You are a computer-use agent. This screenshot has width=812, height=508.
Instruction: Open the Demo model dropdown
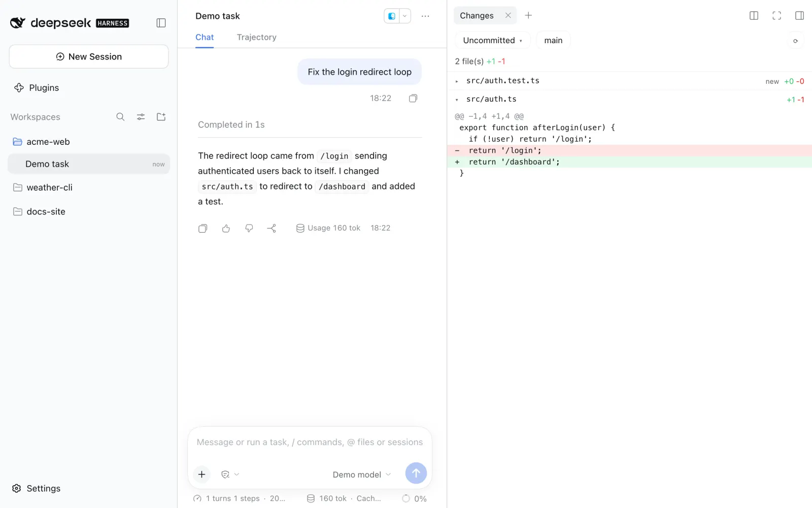(362, 474)
